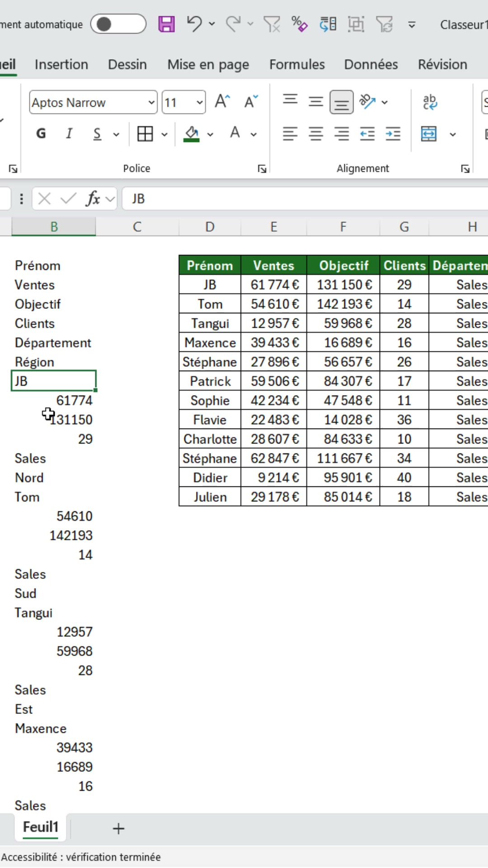
Task: Open the redo history dropdown
Action: [x=250, y=24]
